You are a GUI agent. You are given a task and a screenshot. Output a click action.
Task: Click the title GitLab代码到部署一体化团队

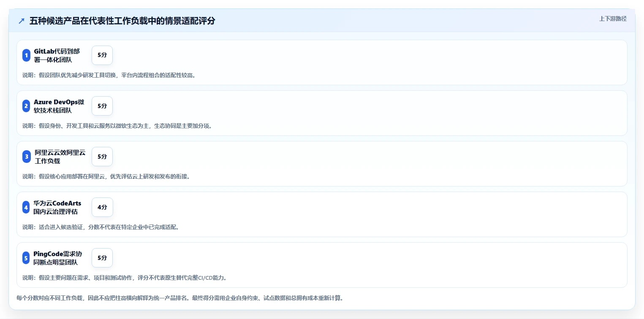point(57,55)
